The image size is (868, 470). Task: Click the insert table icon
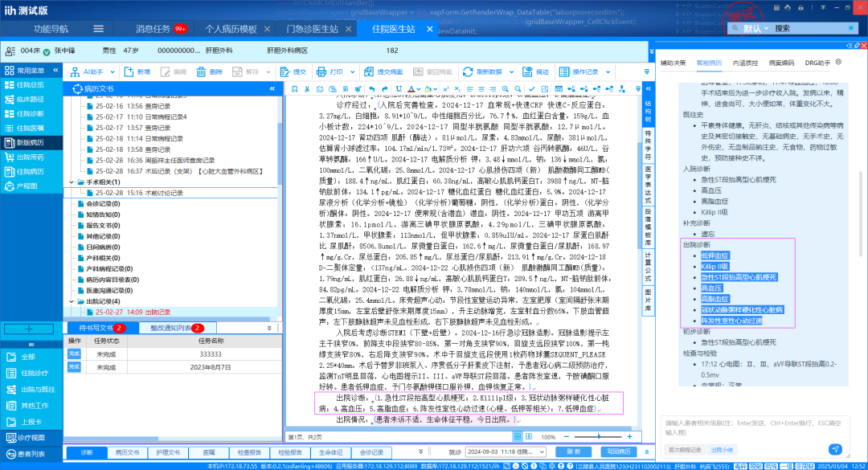(x=559, y=88)
